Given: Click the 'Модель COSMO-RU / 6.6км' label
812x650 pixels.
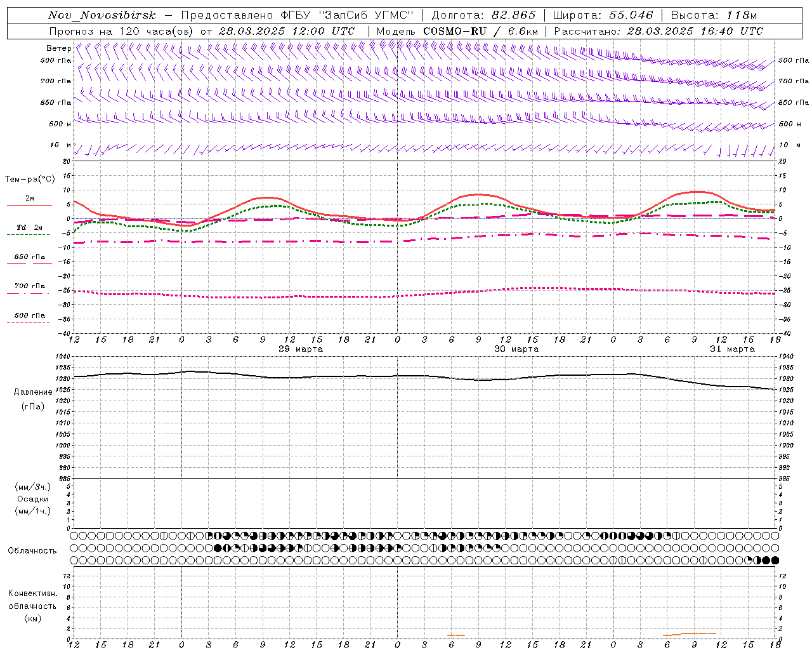Looking at the screenshot, I should pyautogui.click(x=457, y=31).
